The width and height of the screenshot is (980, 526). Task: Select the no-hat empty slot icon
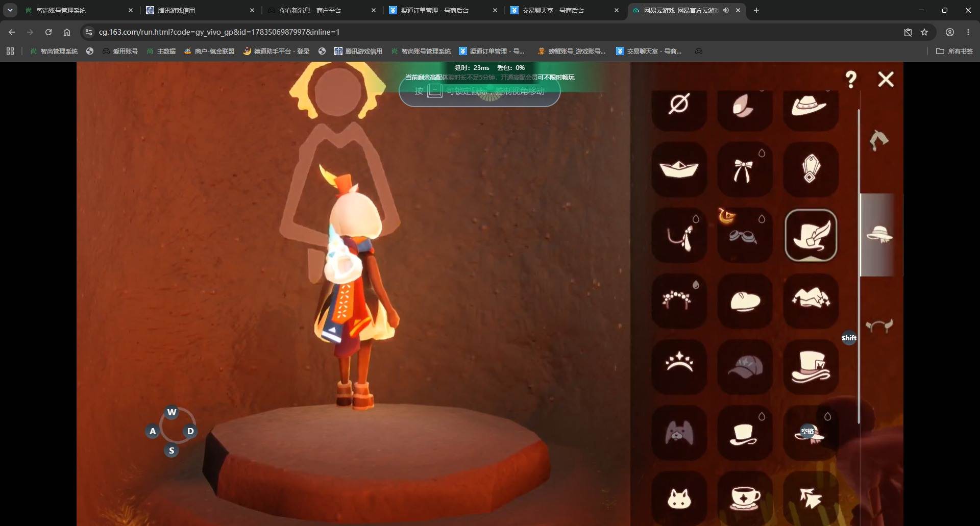click(x=679, y=105)
